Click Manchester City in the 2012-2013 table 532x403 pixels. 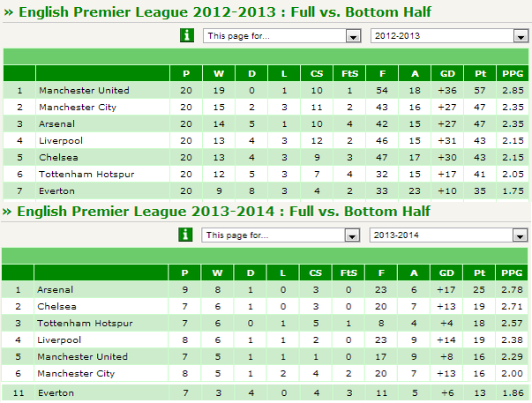(78, 108)
